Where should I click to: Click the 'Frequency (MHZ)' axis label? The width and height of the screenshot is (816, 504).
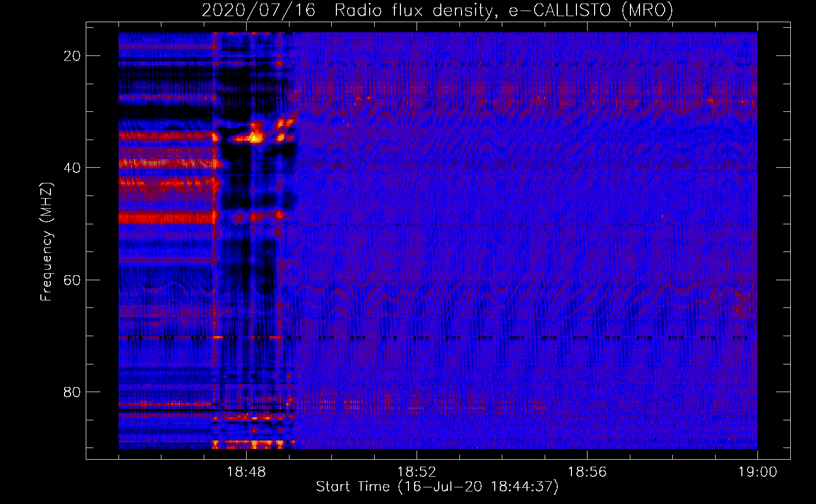pyautogui.click(x=46, y=242)
